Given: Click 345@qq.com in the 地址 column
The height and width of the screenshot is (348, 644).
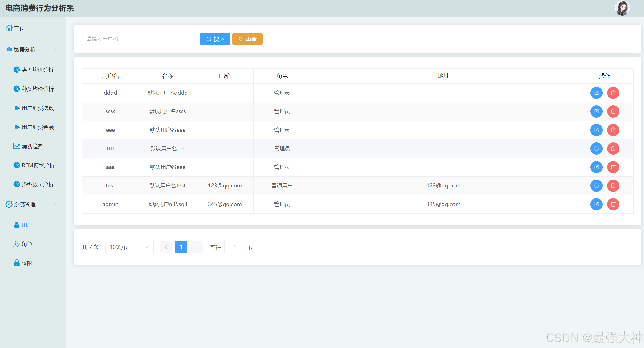Looking at the screenshot, I should tap(443, 204).
